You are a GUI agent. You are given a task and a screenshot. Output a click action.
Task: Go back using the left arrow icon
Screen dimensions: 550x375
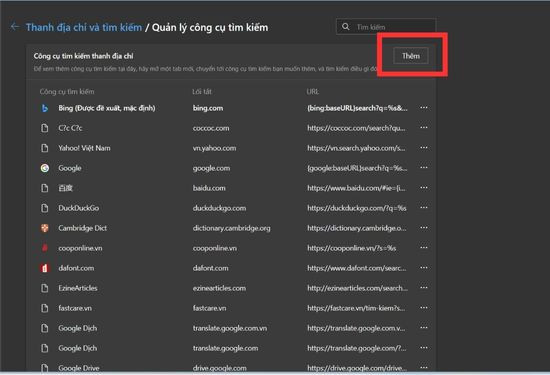(x=15, y=27)
